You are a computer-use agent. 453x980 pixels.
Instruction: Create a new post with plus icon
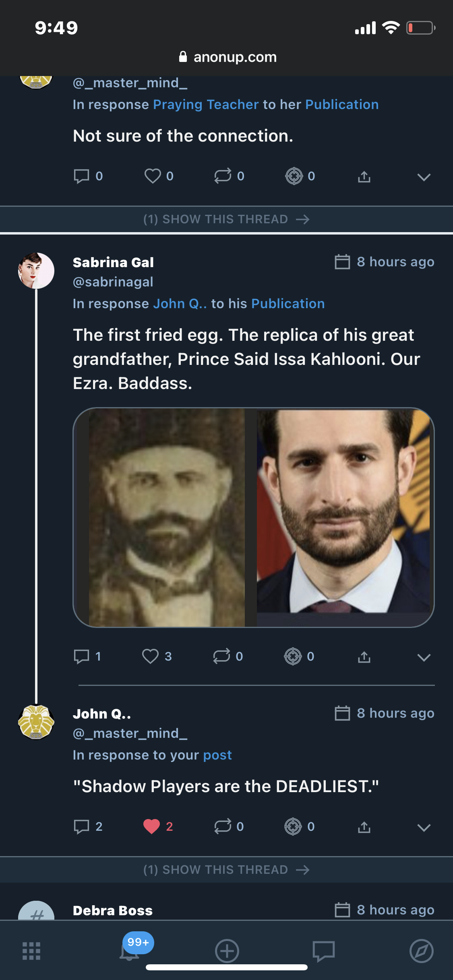[227, 951]
